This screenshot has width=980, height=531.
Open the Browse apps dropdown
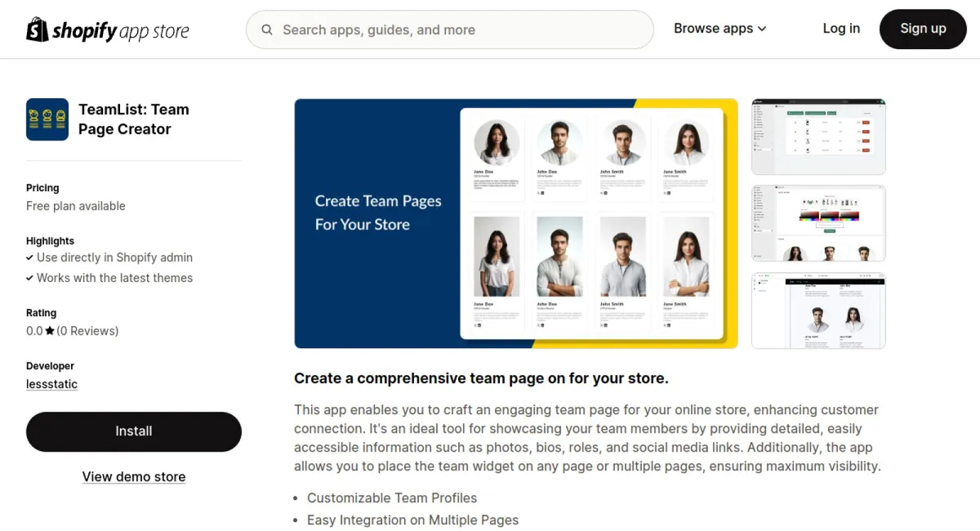pos(714,28)
